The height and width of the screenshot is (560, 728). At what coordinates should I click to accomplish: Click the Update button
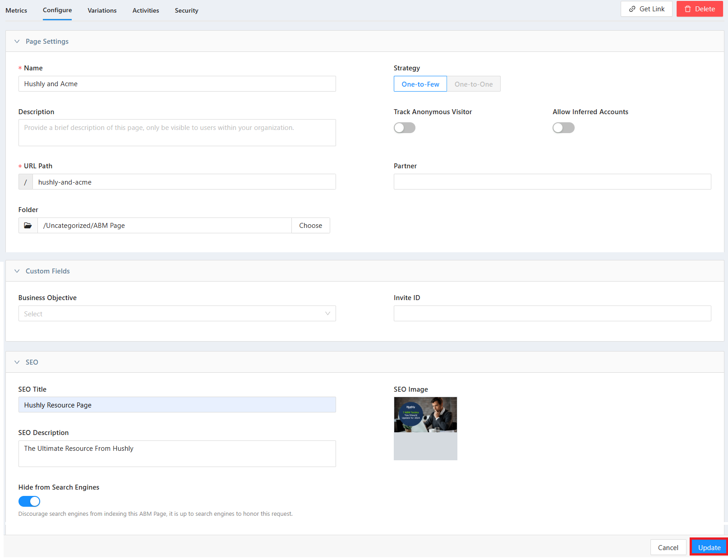pos(709,547)
